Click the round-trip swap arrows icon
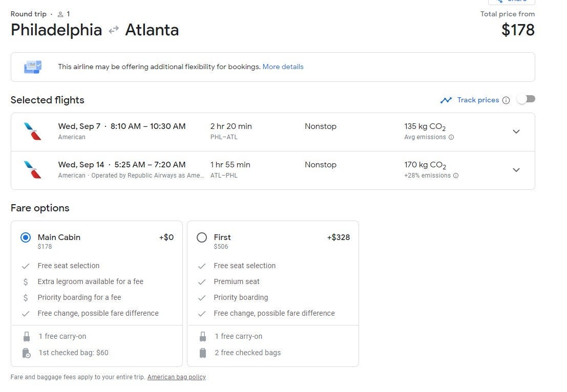This screenshot has width=567, height=392. [114, 30]
